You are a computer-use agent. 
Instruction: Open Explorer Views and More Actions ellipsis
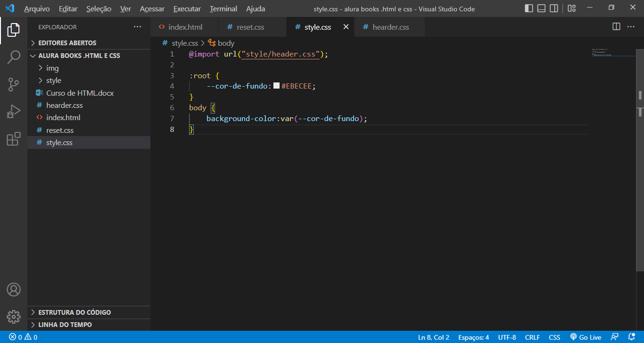[x=137, y=27]
